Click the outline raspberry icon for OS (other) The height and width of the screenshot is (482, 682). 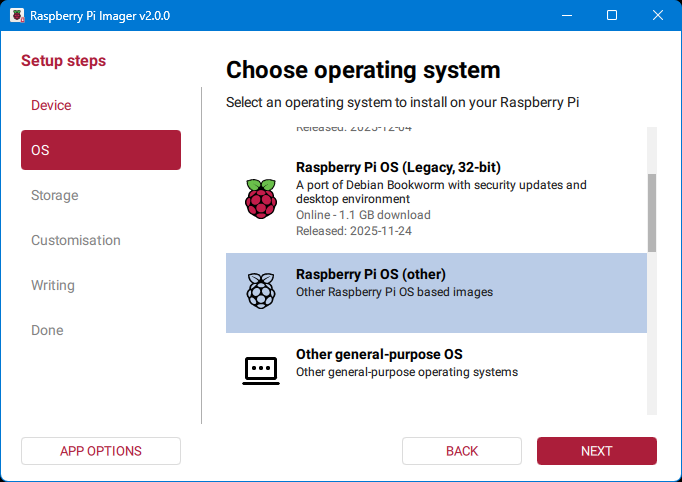pos(260,290)
